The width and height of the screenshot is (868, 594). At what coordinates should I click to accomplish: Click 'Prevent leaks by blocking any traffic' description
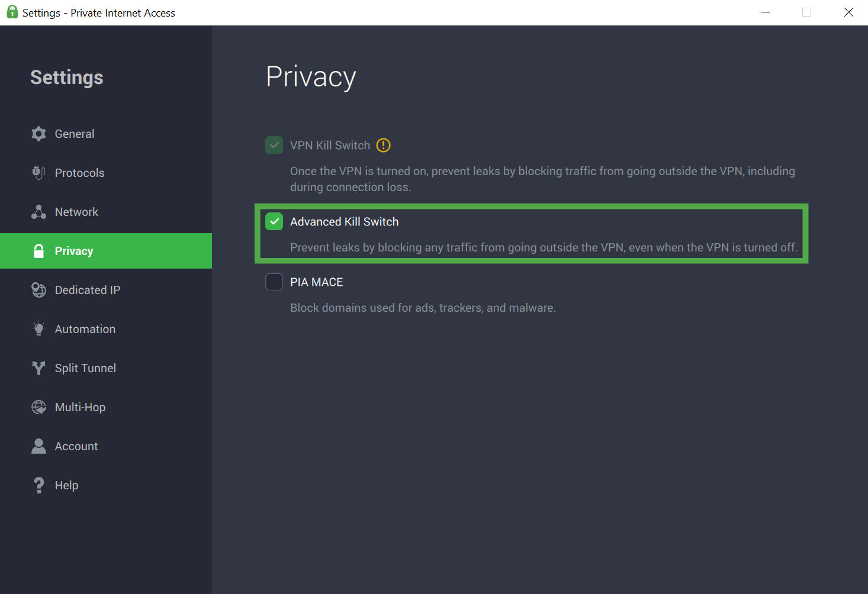(544, 247)
